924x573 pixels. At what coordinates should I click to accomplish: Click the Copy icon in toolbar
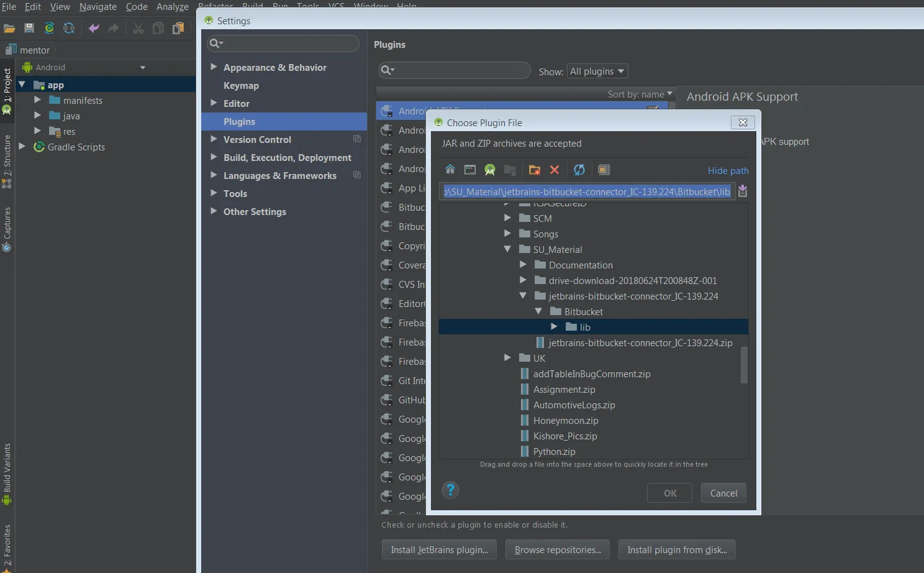tap(158, 28)
